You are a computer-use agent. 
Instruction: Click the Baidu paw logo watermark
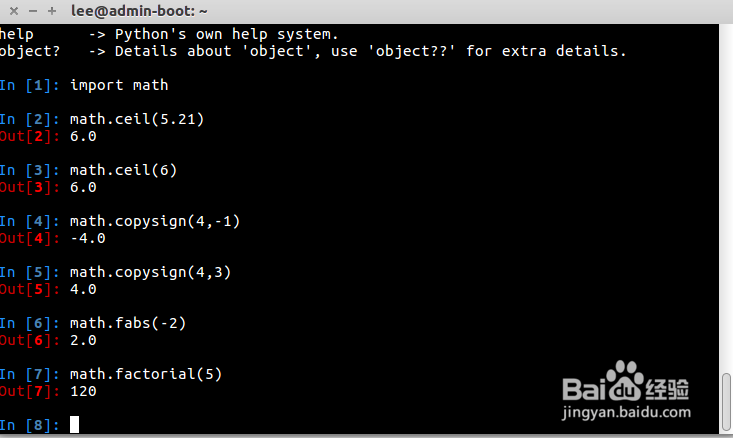pyautogui.click(x=625, y=381)
